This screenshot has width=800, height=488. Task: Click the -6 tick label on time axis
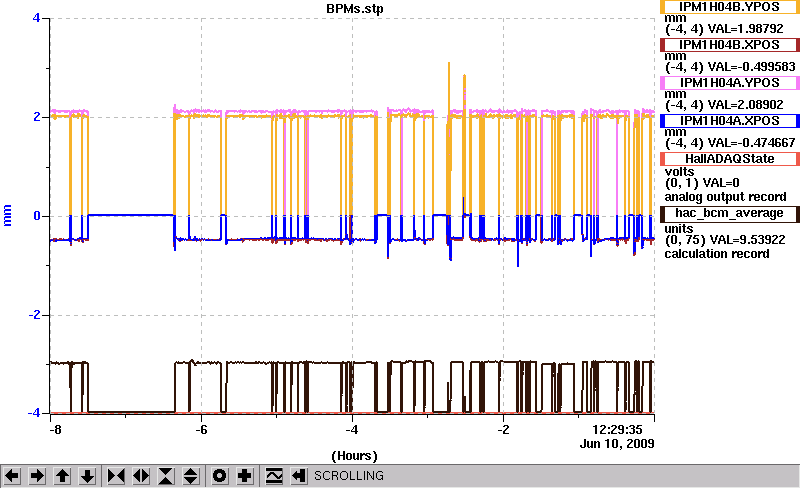(x=202, y=429)
